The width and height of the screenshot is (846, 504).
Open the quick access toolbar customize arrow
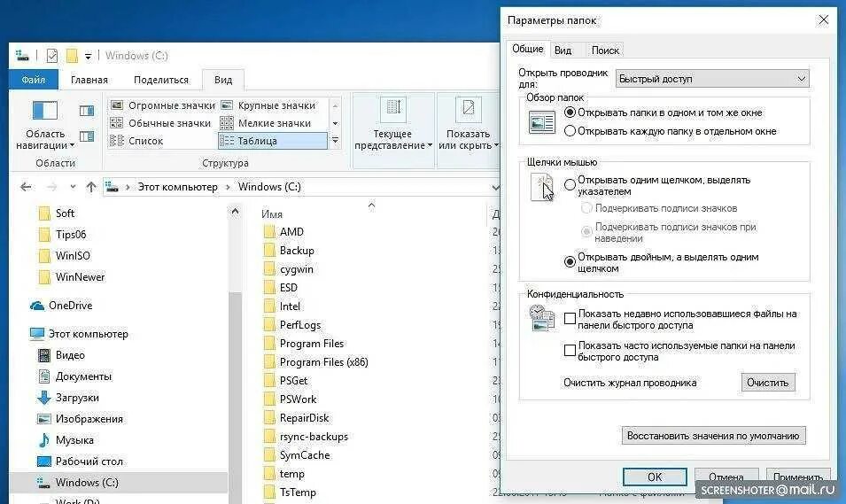[x=88, y=56]
